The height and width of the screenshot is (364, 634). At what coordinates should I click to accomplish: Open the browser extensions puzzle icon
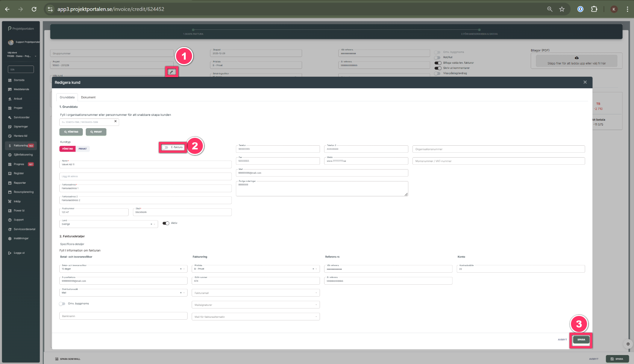tap(594, 9)
